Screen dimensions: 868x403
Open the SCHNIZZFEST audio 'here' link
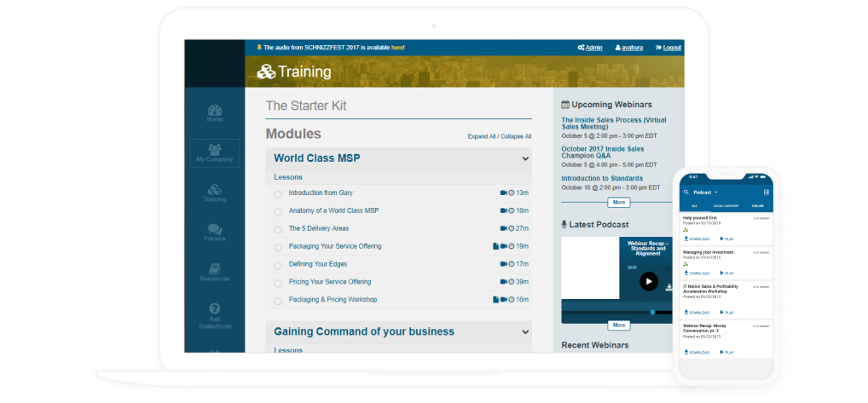397,48
